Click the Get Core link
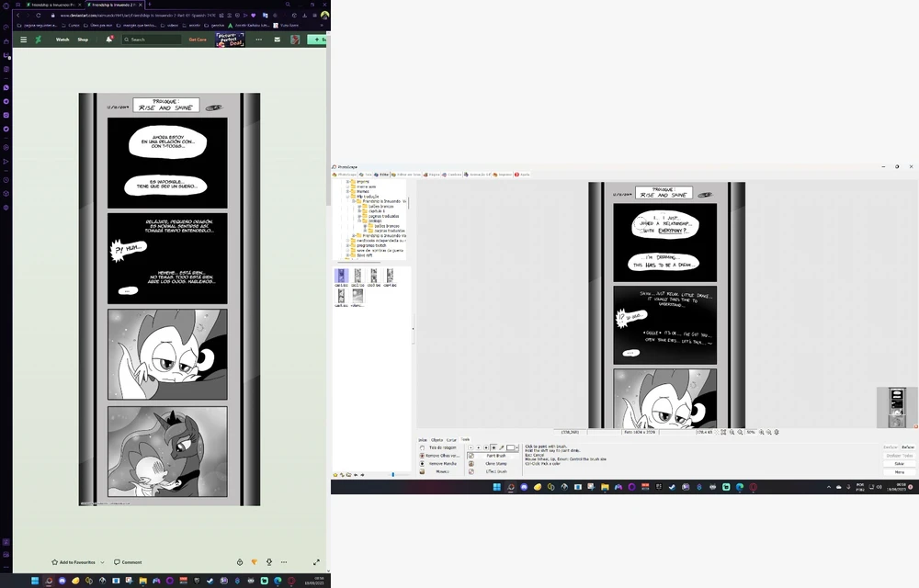The height and width of the screenshot is (588, 919). [198, 40]
